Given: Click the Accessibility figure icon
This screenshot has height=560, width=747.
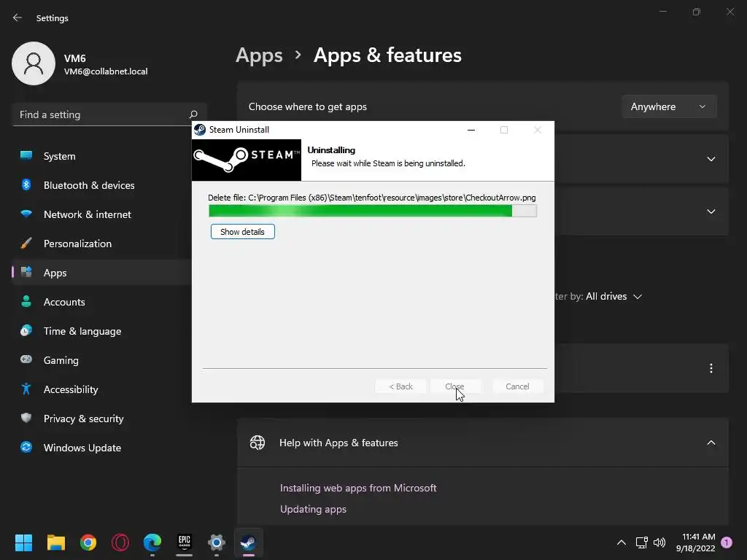Looking at the screenshot, I should [26, 389].
